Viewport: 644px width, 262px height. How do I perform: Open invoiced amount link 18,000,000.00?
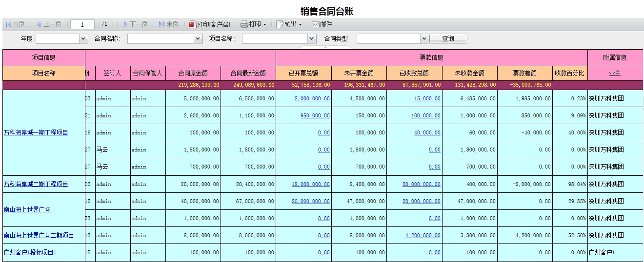311,184
